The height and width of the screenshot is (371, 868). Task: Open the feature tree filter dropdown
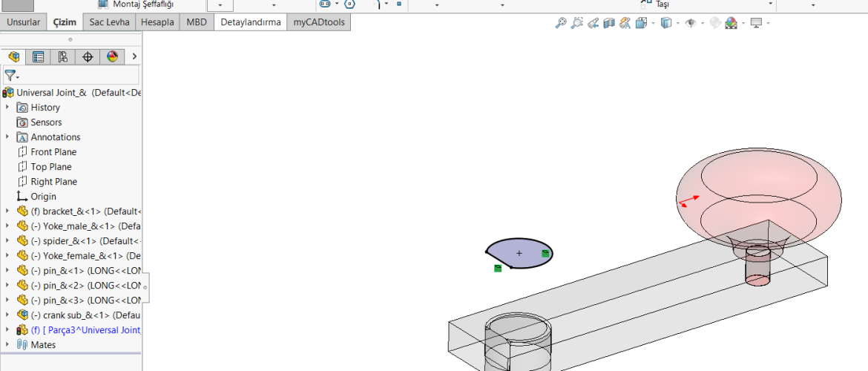[12, 76]
